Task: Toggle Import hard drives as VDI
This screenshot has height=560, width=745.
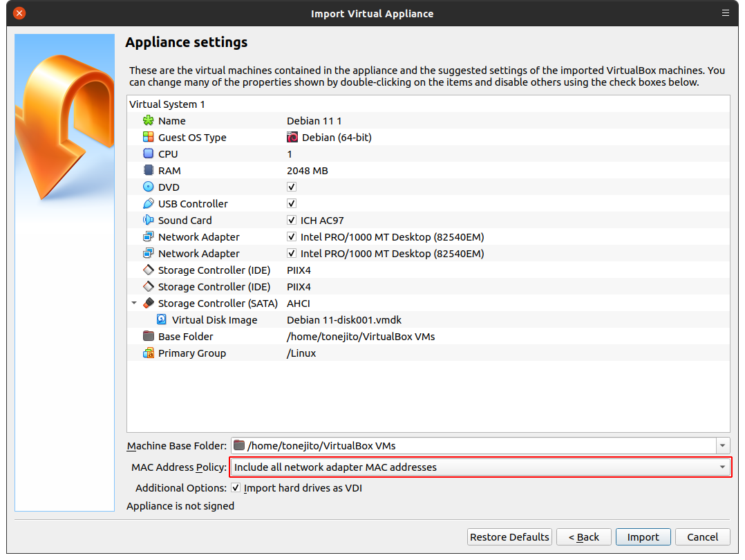Action: [236, 488]
